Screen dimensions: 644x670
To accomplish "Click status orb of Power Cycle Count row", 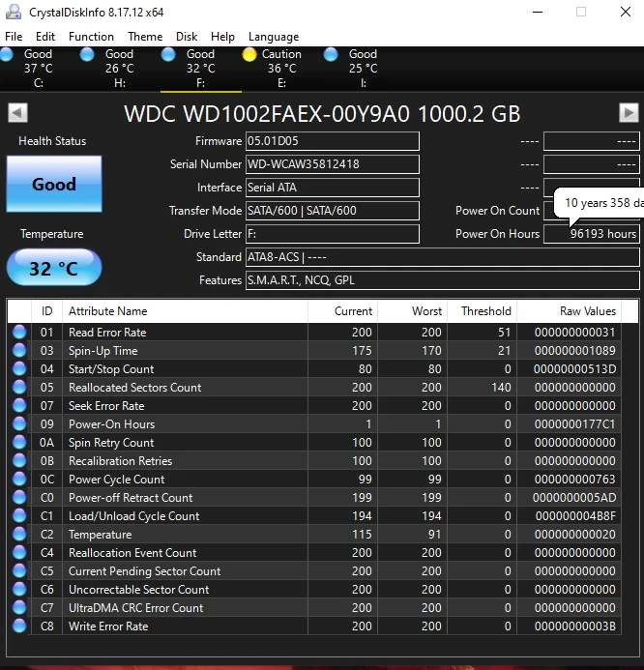I will pos(19,479).
